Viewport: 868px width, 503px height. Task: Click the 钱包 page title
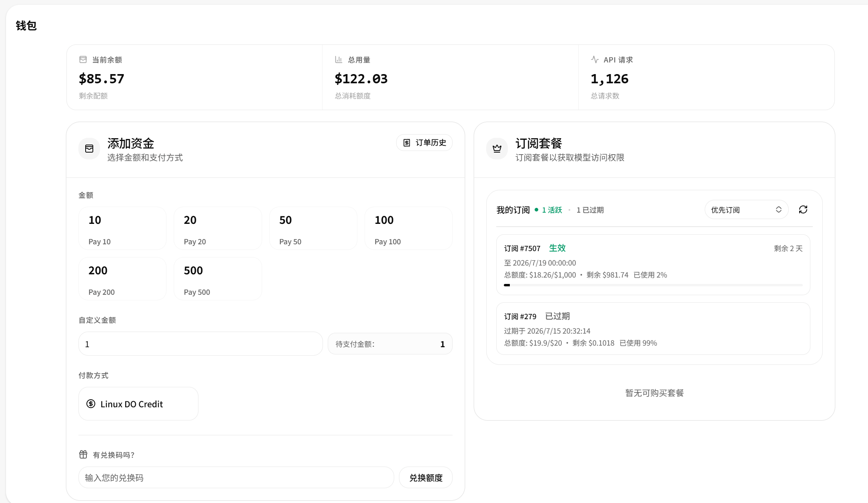[x=26, y=26]
